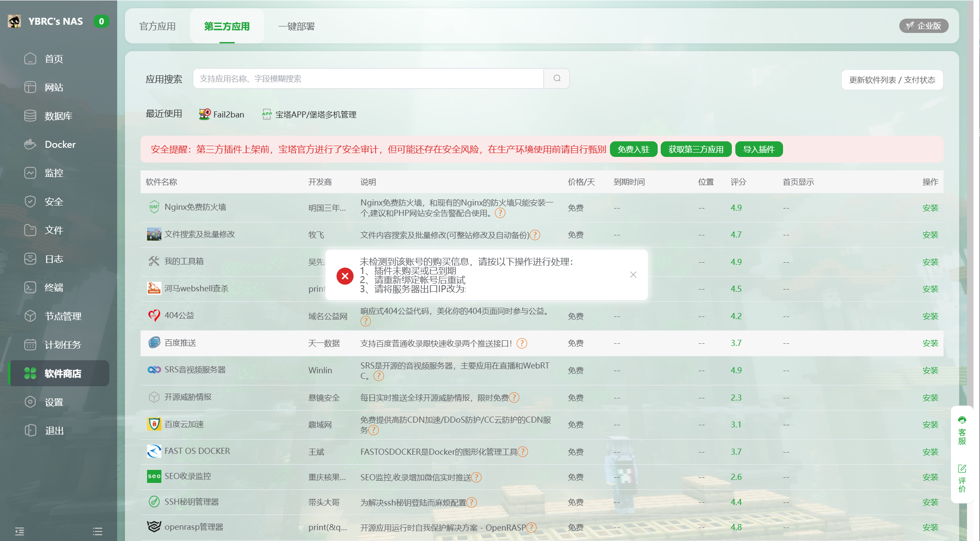This screenshot has width=980, height=541.
Task: Switch to the 官方应用 tab
Action: click(157, 26)
